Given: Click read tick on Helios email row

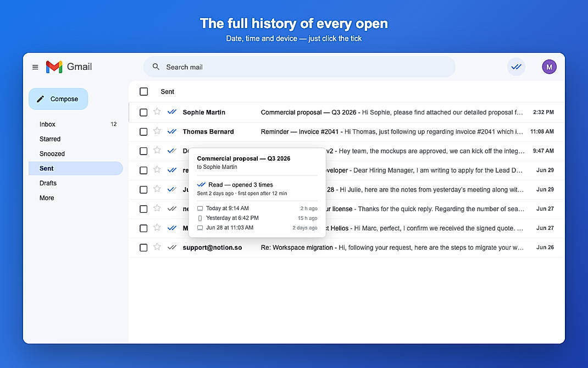Looking at the screenshot, I should pos(172,228).
